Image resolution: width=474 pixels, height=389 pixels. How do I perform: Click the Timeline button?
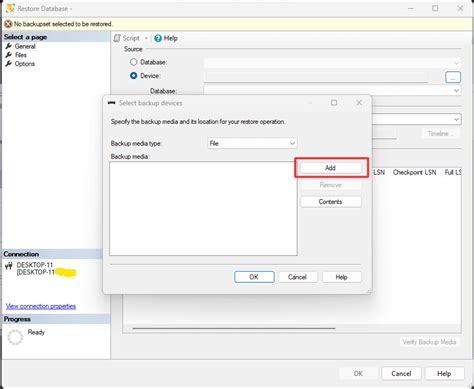tap(440, 133)
